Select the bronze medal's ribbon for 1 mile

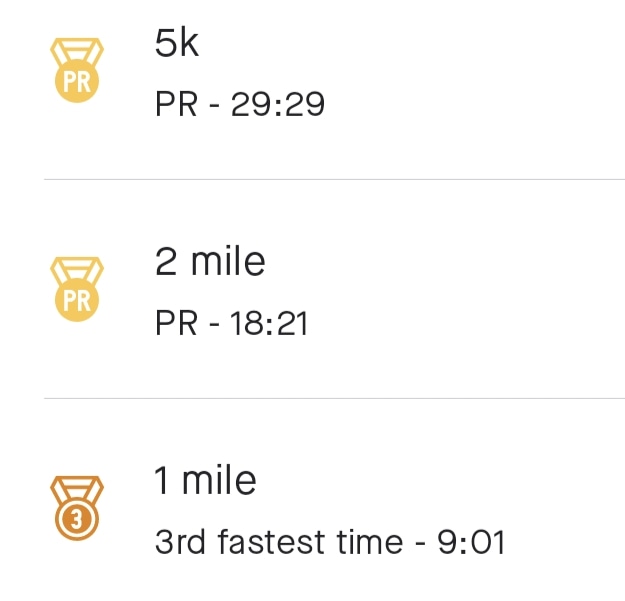pos(77,489)
